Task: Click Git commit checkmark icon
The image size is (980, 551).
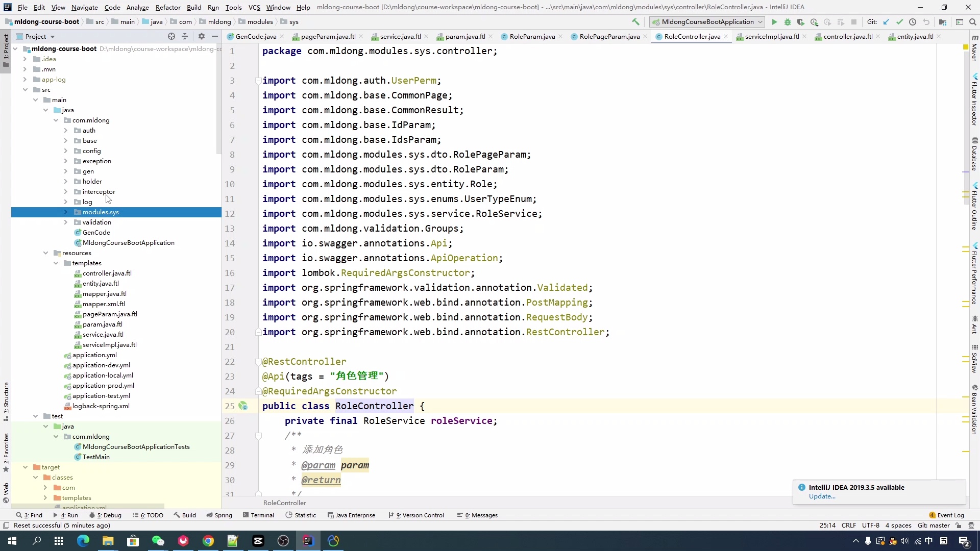Action: point(899,22)
